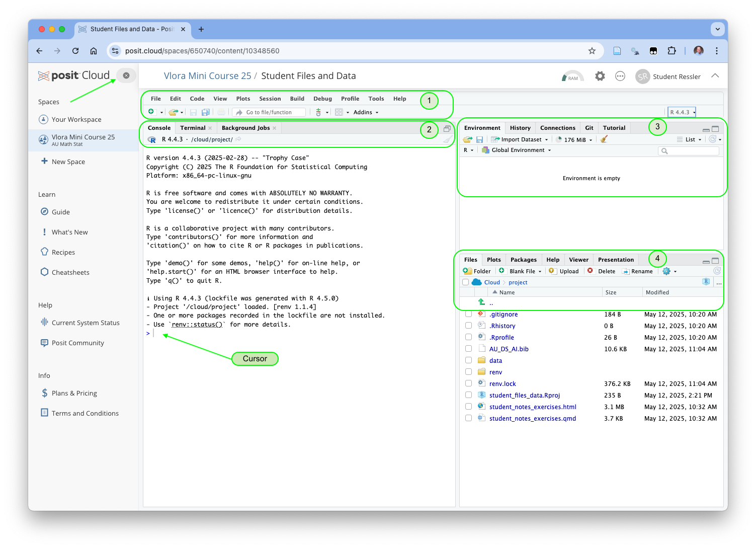Click the Posit Cloud logo
Image resolution: width=756 pixels, height=548 pixels.
(x=74, y=75)
